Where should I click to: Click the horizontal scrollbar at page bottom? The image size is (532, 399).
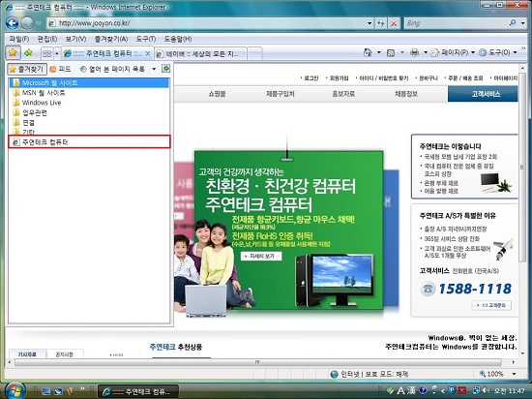pos(258,362)
